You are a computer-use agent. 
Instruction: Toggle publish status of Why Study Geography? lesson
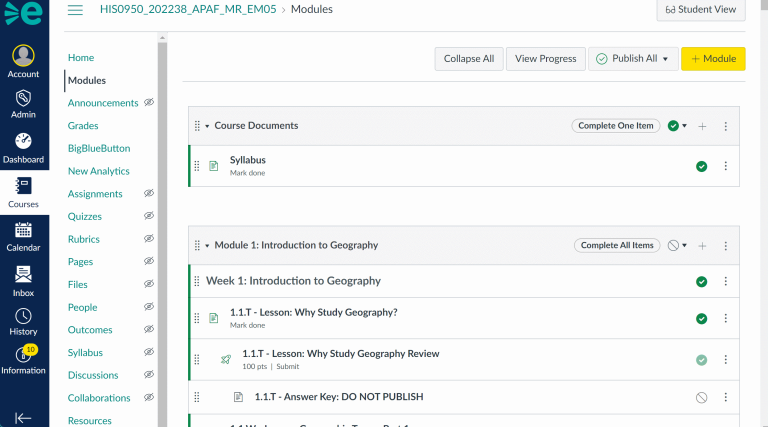[x=701, y=319]
